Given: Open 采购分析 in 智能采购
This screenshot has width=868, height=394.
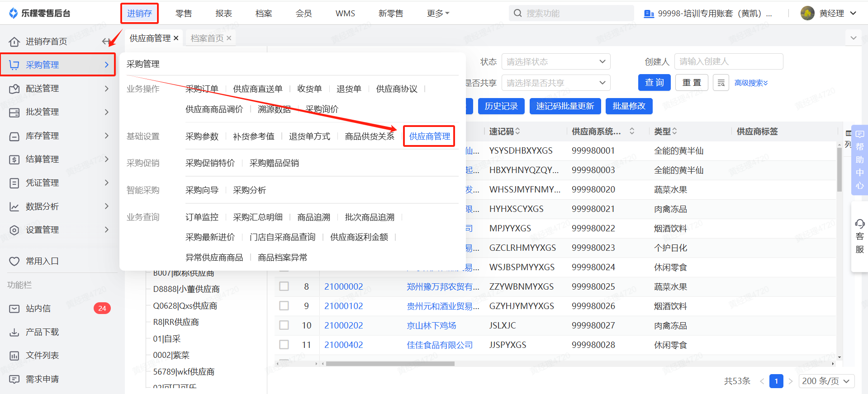Looking at the screenshot, I should (x=250, y=190).
